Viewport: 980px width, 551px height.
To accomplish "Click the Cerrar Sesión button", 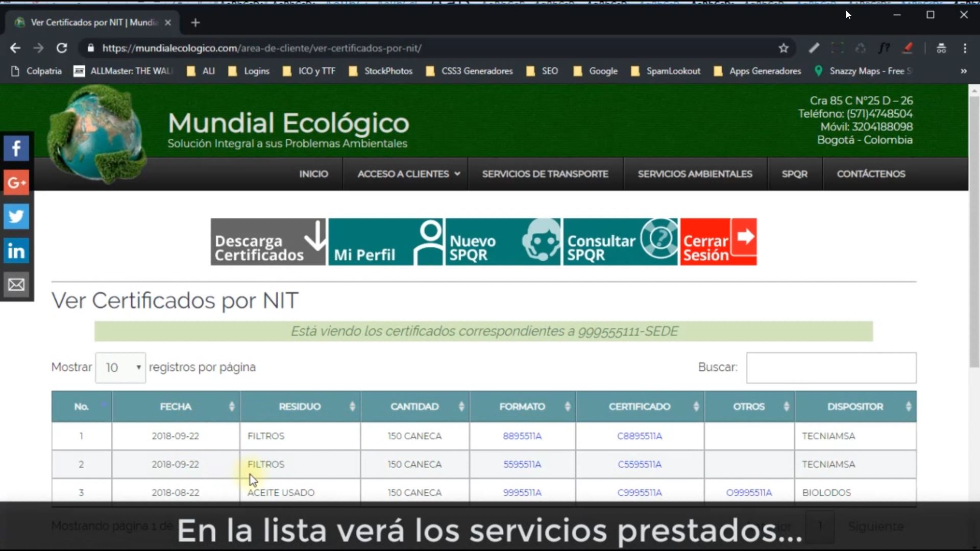I will (x=719, y=242).
